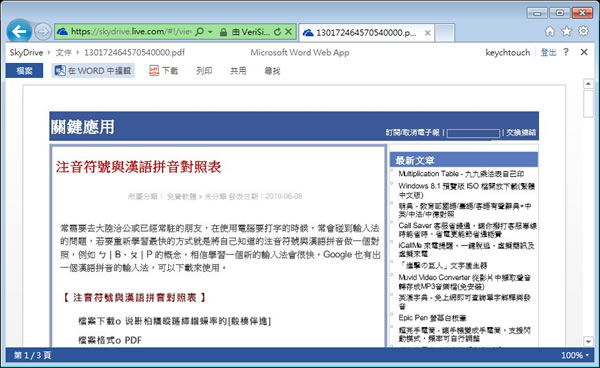The image size is (600, 368).
Task: Click the 注音符號與漢語拼音對照表 heading
Action: 139,167
